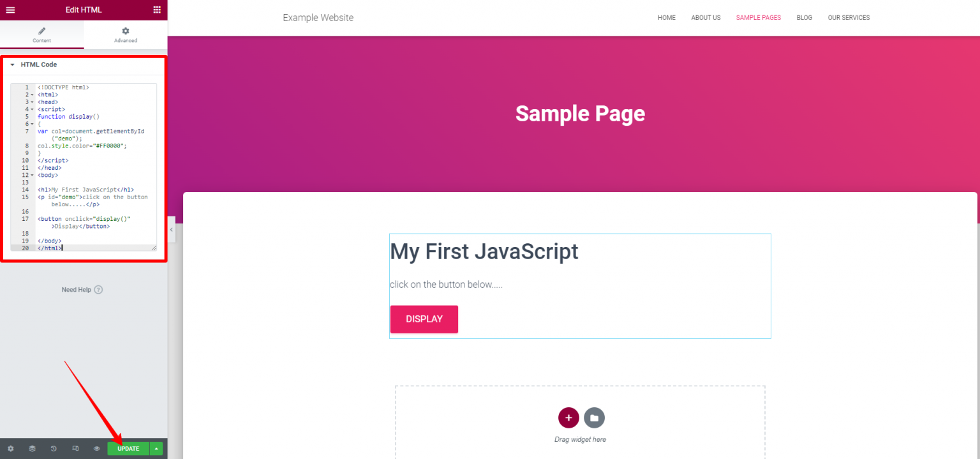Select the HOME navigation item
This screenshot has height=459, width=980.
point(666,17)
